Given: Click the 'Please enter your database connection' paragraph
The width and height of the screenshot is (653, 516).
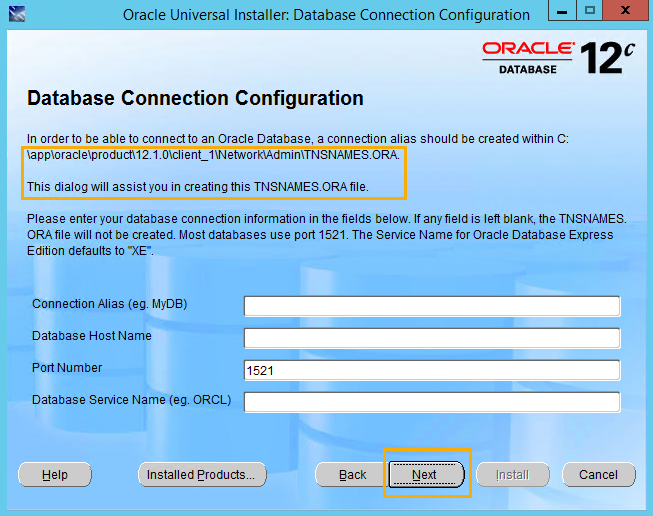Looking at the screenshot, I should 326,235.
